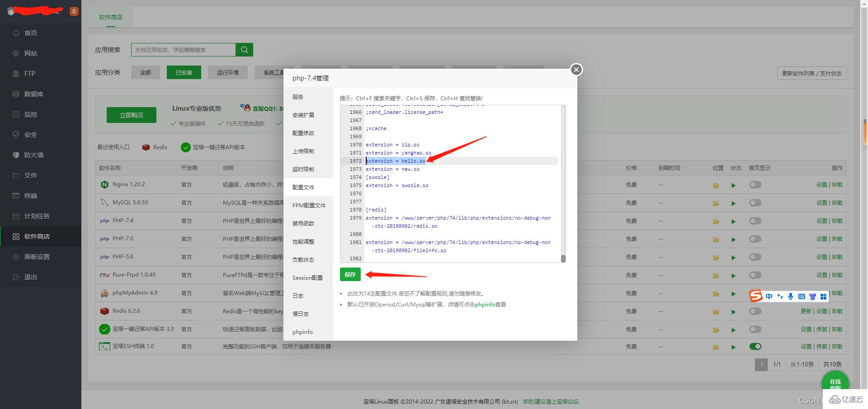Disable homepage display for 宝塔SSH终端
Viewport: 868px width, 409px height.
755,347
